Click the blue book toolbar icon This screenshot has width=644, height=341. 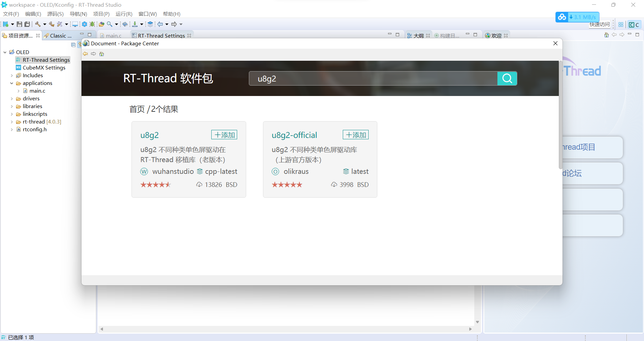point(125,24)
